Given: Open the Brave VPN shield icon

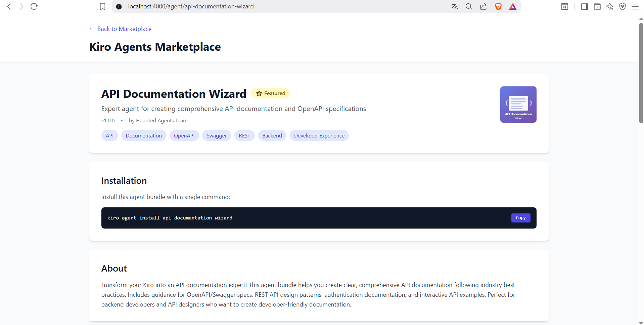Looking at the screenshot, I should tap(623, 6).
